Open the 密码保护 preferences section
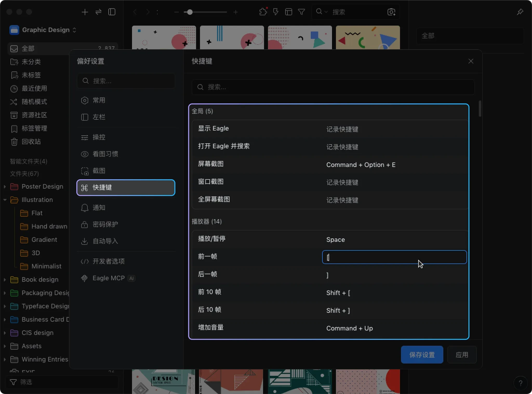This screenshot has height=394, width=532. click(x=126, y=224)
